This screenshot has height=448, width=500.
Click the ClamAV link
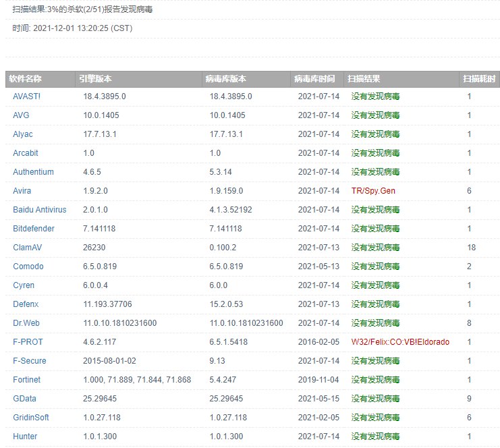(x=27, y=248)
